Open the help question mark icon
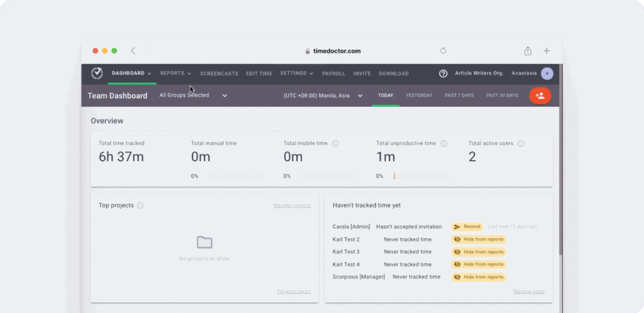 pos(443,74)
